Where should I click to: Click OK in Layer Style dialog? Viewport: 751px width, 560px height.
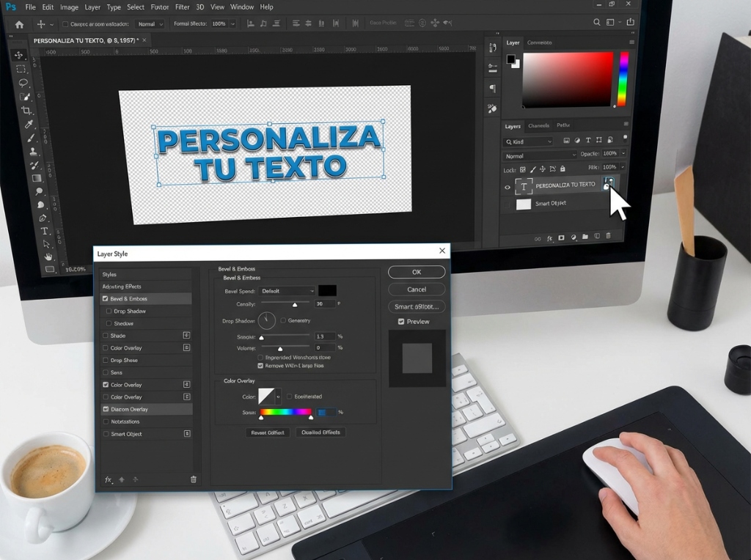pos(417,272)
